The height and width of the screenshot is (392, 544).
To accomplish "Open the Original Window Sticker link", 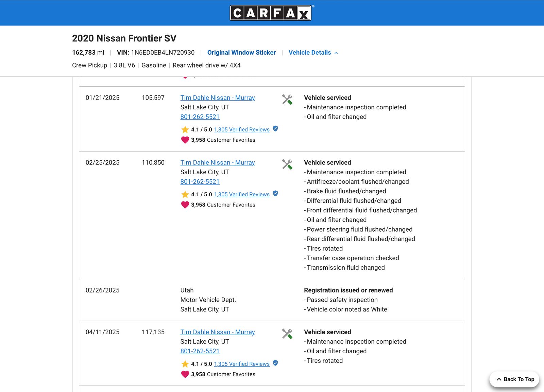I will click(x=241, y=53).
